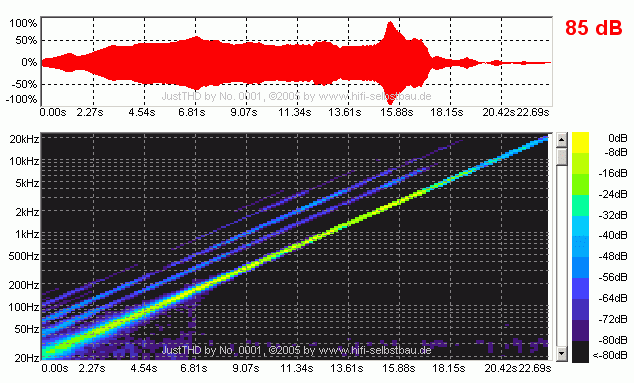Select the yellow 0dB color swatch
Image resolution: width=634 pixels, height=383 pixels.
coord(580,142)
